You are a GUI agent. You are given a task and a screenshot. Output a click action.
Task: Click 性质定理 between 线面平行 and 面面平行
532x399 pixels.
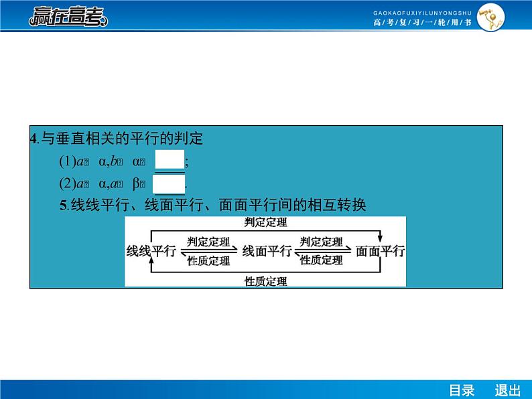coord(322,260)
